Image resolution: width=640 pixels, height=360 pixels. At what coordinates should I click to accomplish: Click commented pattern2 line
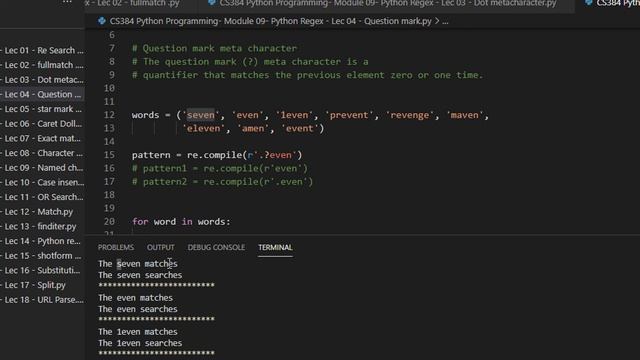tap(222, 182)
